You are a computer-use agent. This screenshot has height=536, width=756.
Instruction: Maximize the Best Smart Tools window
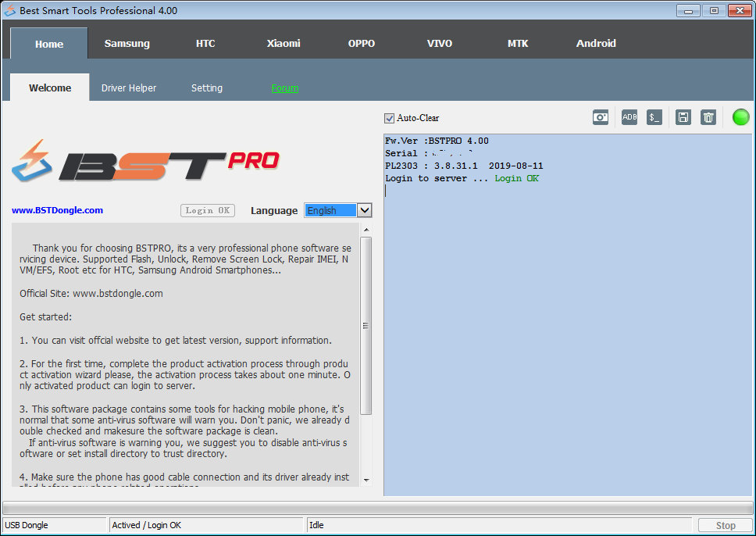pyautogui.click(x=714, y=11)
